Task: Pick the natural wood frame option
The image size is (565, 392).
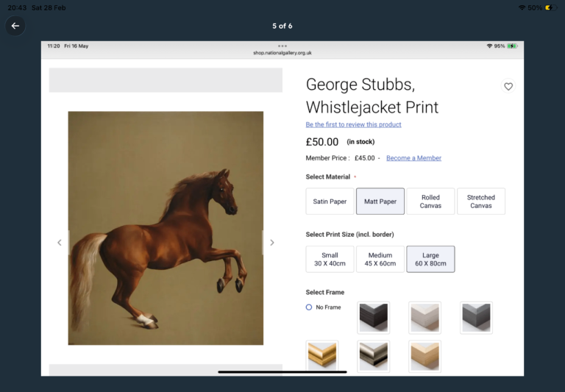Action: [x=424, y=356]
